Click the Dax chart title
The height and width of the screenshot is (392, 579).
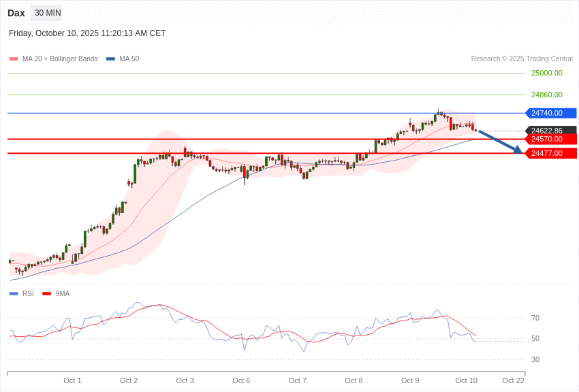click(x=16, y=13)
